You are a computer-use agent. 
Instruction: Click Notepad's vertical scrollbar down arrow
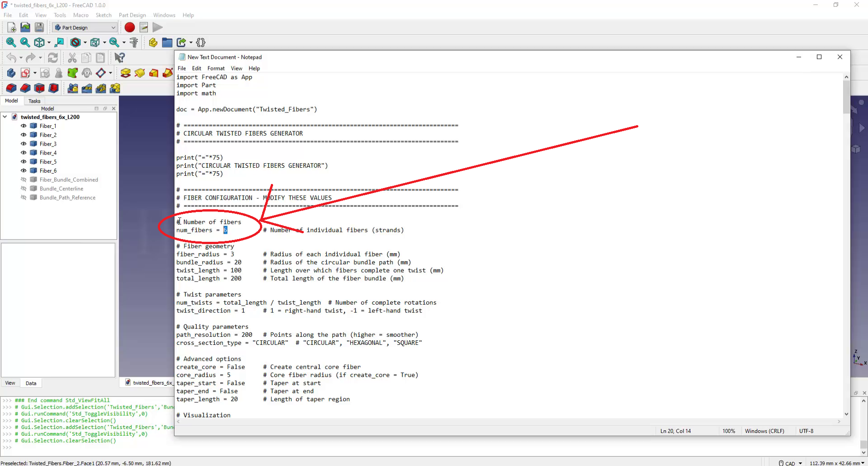click(x=846, y=414)
